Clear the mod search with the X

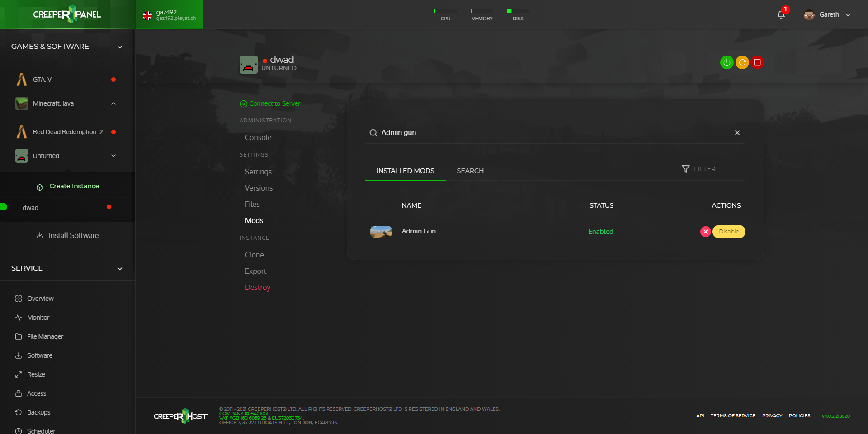click(737, 133)
